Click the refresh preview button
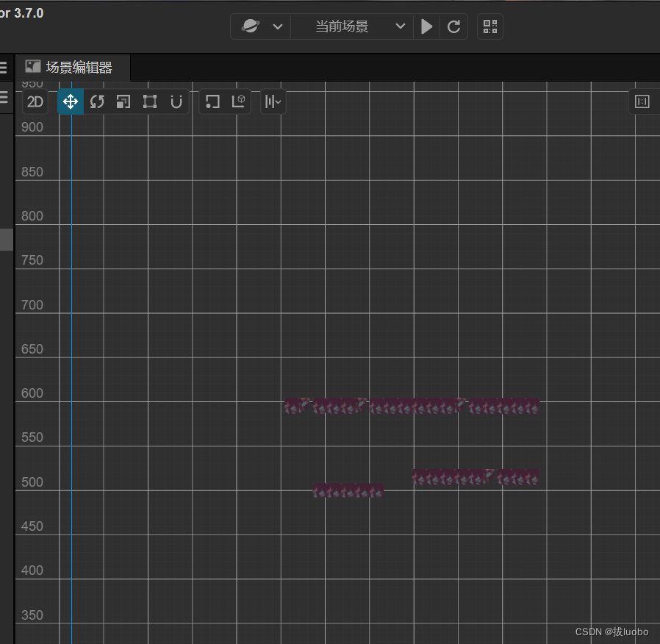The image size is (660, 644). coord(453,26)
